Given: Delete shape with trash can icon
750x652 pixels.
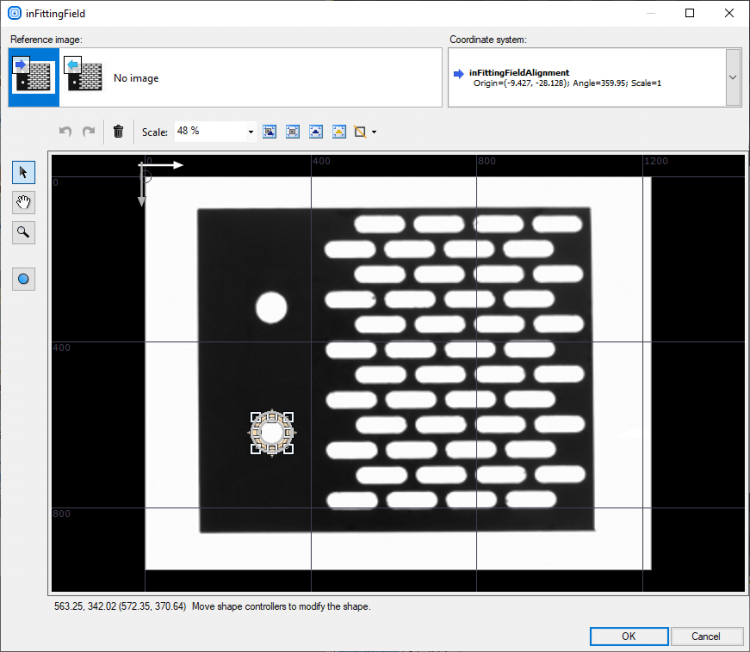Looking at the screenshot, I should [118, 131].
